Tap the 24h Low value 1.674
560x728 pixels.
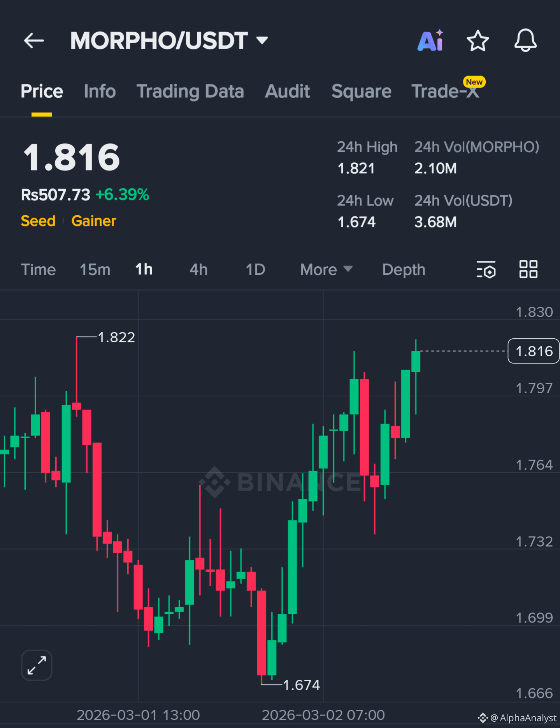(x=356, y=222)
